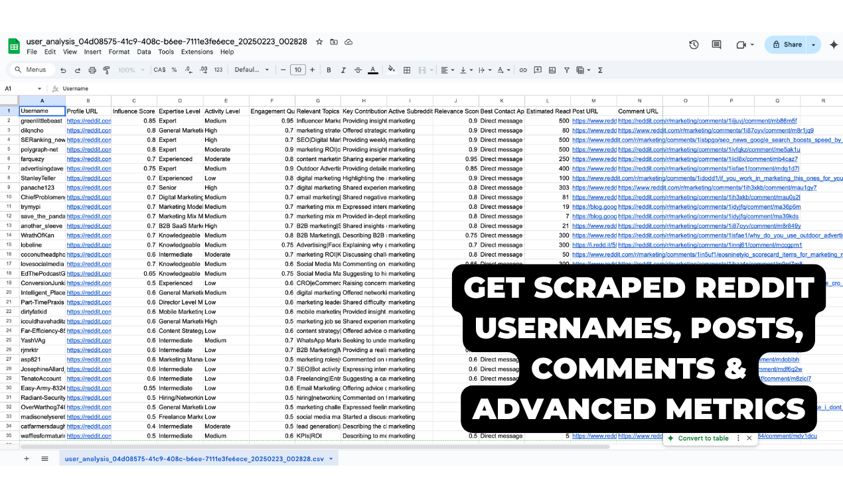
Task: Toggle bold formatting
Action: (329, 70)
